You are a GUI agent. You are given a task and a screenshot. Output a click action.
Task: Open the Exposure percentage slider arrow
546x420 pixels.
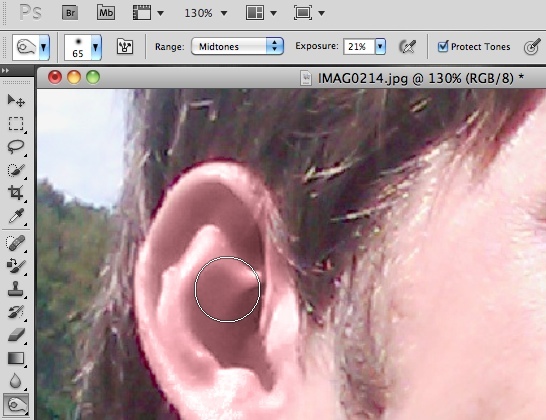pyautogui.click(x=380, y=46)
